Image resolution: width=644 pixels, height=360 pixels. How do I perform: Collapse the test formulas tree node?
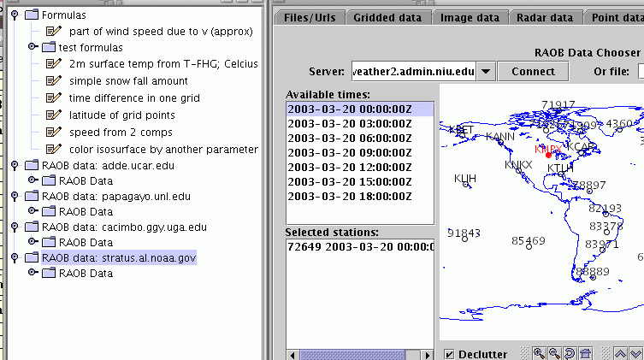coord(33,47)
